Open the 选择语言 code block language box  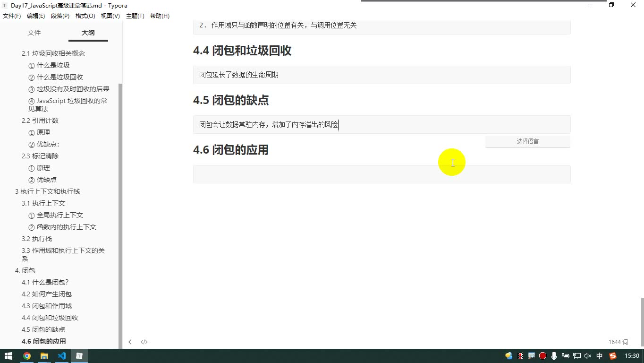pyautogui.click(x=527, y=141)
